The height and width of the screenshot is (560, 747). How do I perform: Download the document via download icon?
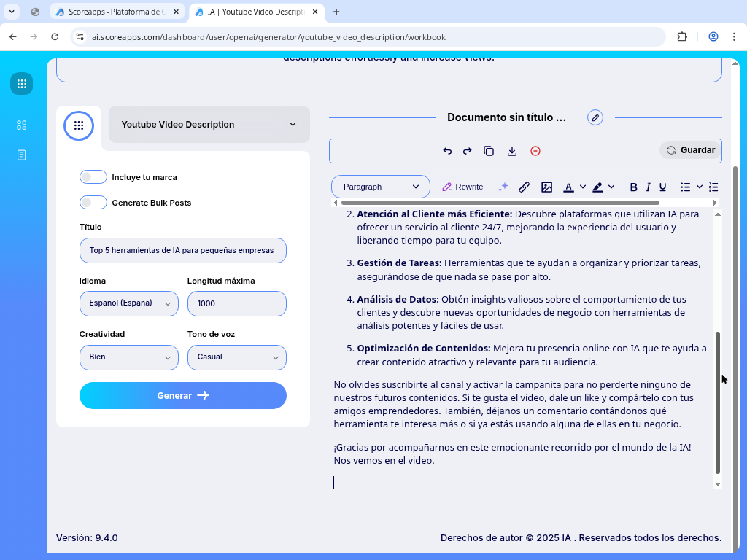tap(512, 151)
